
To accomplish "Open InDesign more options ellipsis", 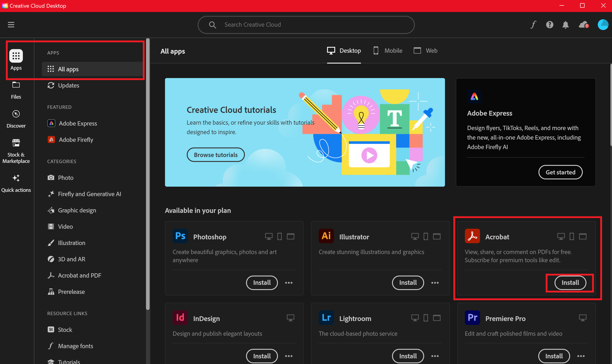I will click(x=289, y=356).
